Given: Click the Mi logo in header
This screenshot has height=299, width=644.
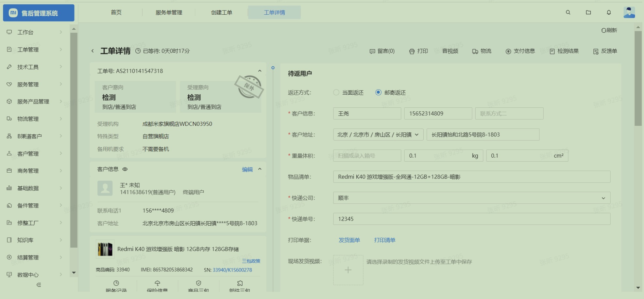Looking at the screenshot, I should pyautogui.click(x=13, y=13).
